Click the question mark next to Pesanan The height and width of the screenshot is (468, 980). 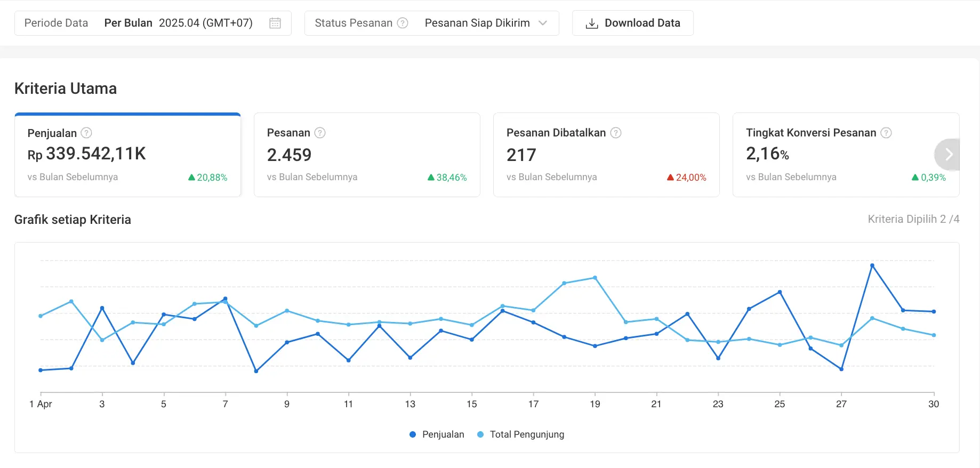320,133
